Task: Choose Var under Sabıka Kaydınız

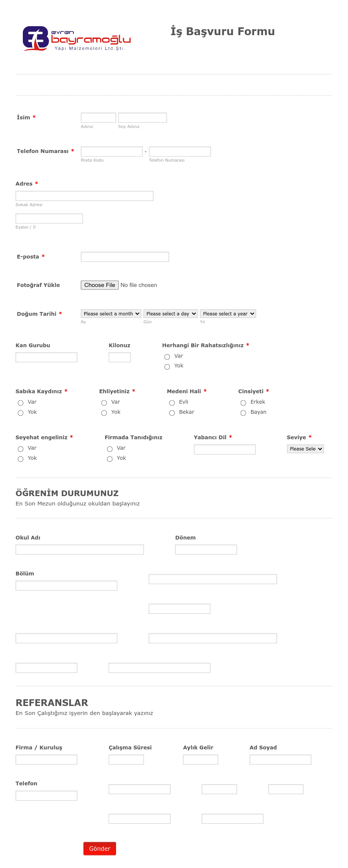Action: (21, 403)
